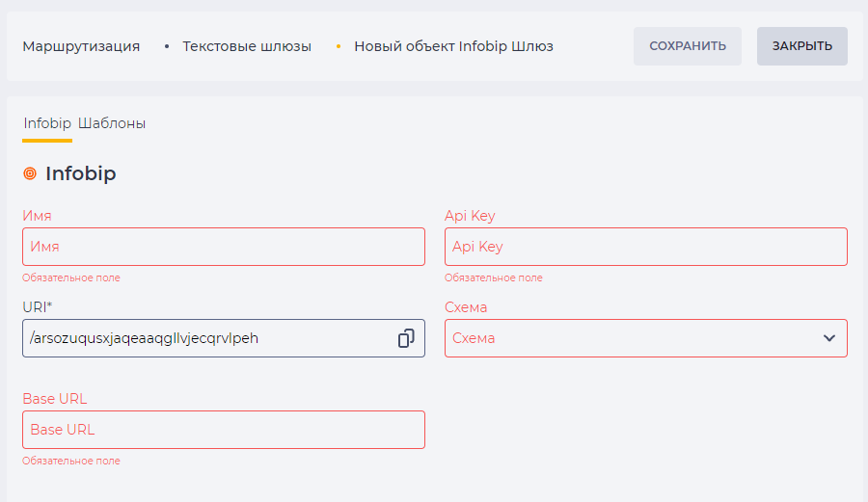Image resolution: width=868 pixels, height=502 pixels.
Task: Focus the Имя input field
Action: (224, 247)
